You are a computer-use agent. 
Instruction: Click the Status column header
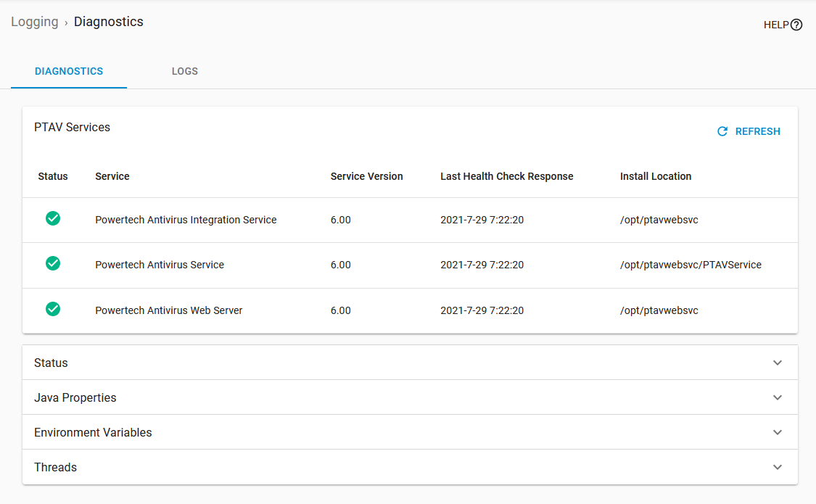(x=52, y=176)
